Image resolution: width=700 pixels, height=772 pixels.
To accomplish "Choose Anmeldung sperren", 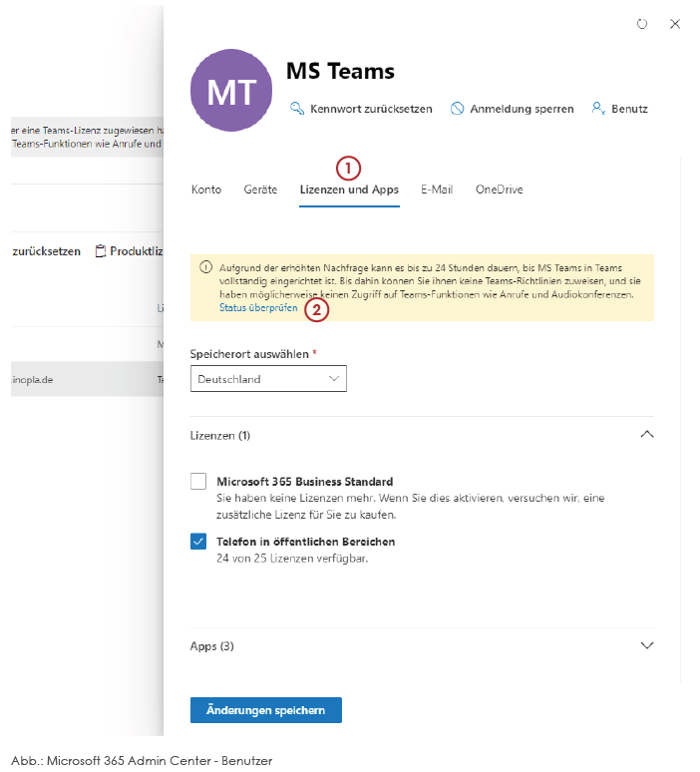I will [522, 109].
